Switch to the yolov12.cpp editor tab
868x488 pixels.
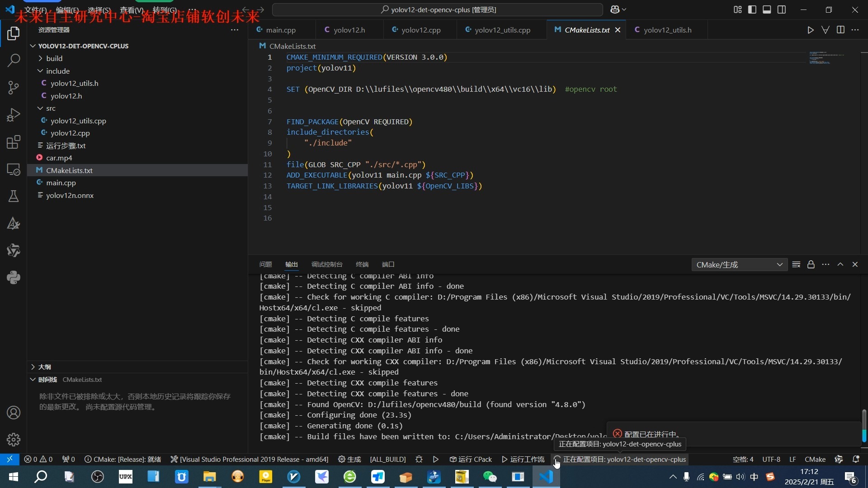click(x=420, y=30)
